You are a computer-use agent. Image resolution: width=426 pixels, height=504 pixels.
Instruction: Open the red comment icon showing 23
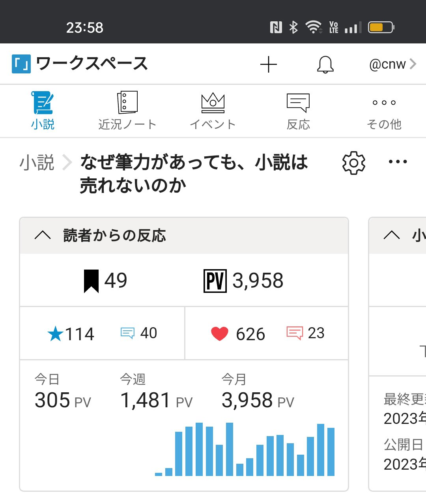click(x=295, y=334)
